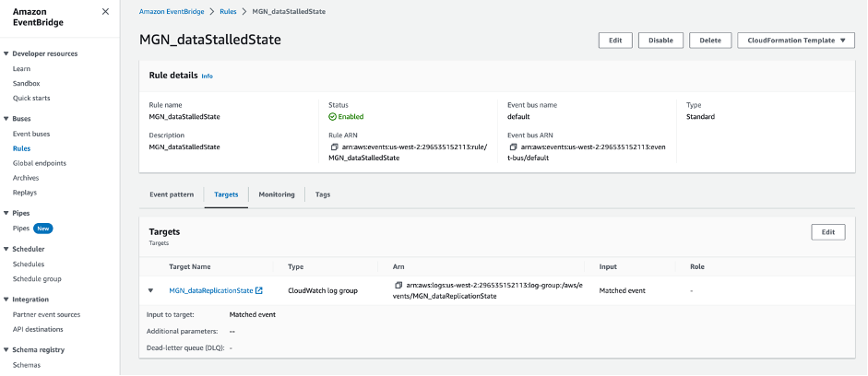Collapse the Scheduler sidebar section

6,249
